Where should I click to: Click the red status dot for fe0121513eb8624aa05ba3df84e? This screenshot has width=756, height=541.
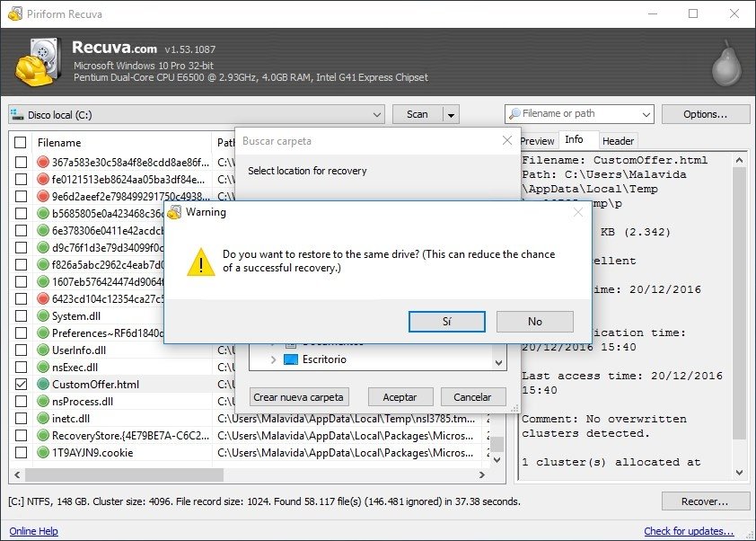tap(43, 179)
